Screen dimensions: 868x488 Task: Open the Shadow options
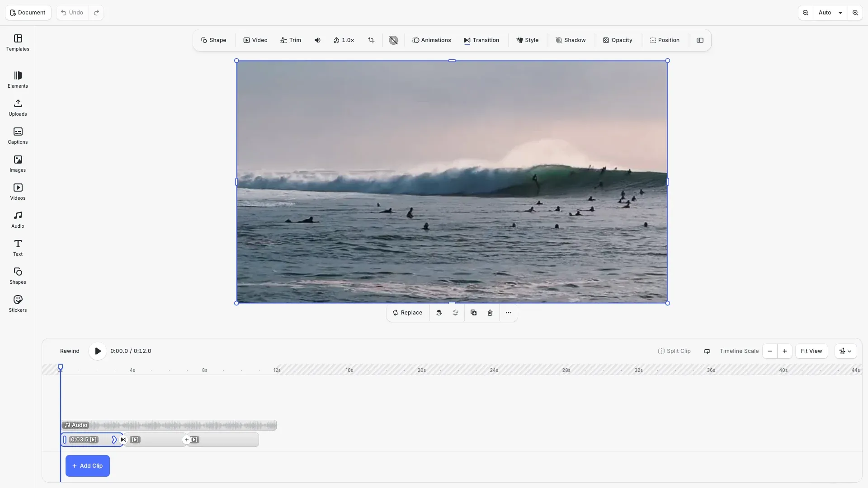(x=571, y=40)
